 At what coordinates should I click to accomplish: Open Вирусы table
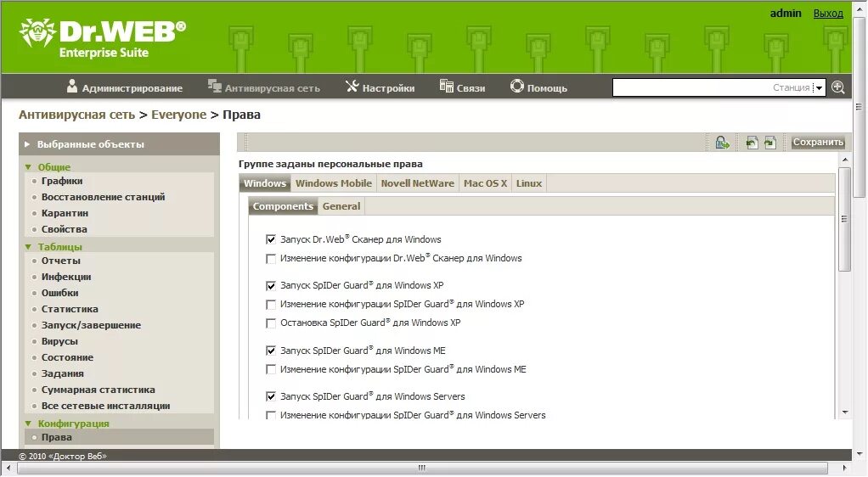coord(59,341)
